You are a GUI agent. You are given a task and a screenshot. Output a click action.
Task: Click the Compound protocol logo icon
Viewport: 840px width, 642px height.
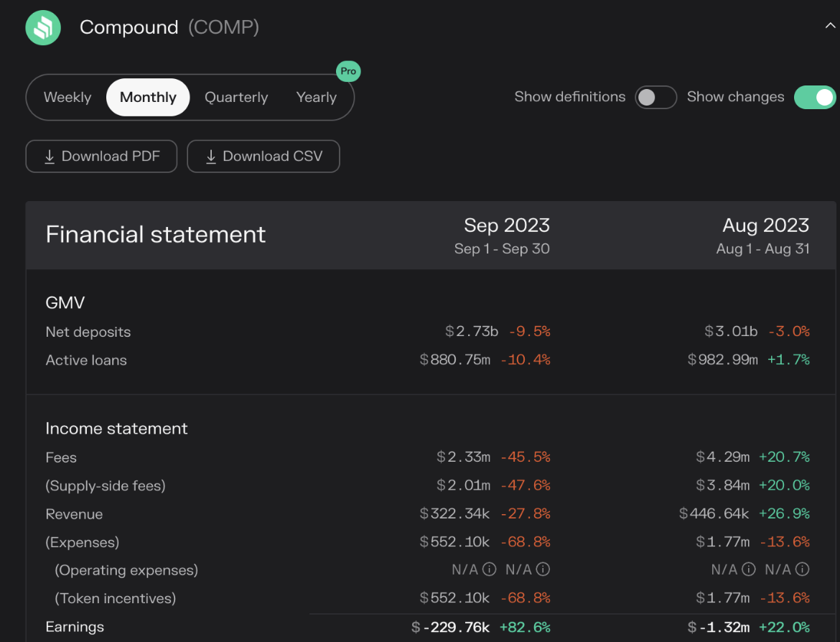pyautogui.click(x=42, y=27)
